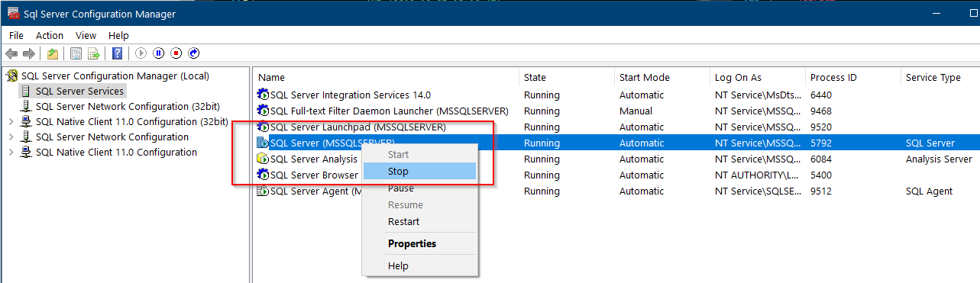Sort by the Process ID column header
980x283 pixels.
[x=853, y=77]
